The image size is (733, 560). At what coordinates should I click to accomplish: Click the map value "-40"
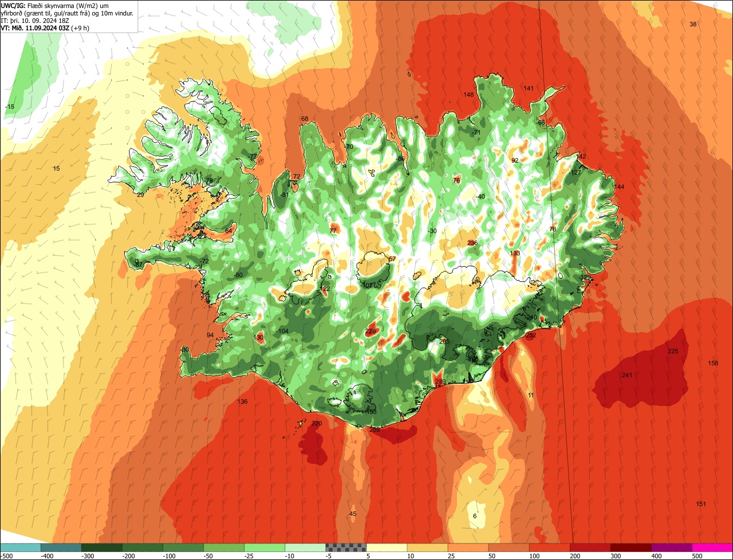pos(480,197)
